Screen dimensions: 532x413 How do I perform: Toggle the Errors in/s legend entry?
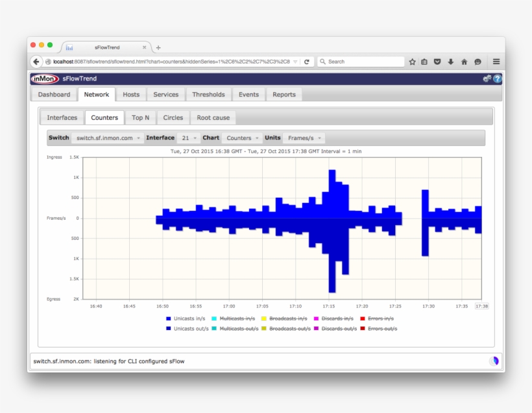coord(380,318)
